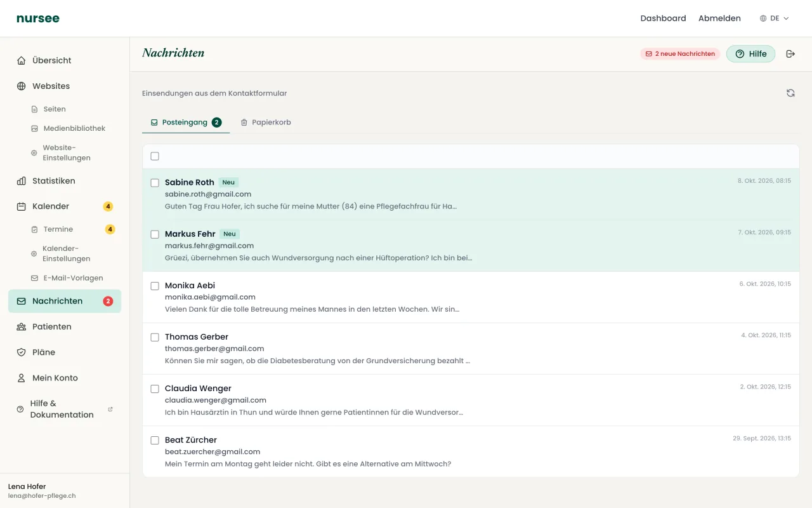The height and width of the screenshot is (508, 812).
Task: Check the box for Claudia Wenger's message
Action: pyautogui.click(x=155, y=389)
